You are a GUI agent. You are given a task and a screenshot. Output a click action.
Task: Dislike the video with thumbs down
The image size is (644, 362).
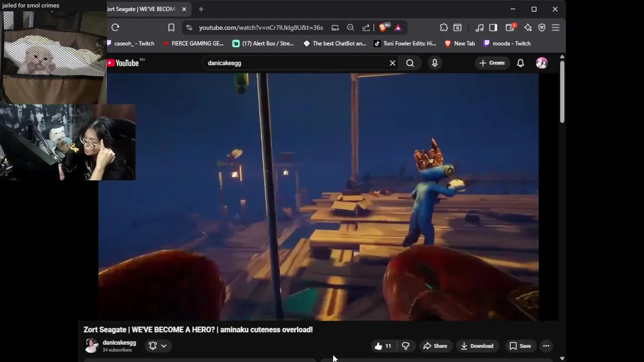tap(406, 346)
